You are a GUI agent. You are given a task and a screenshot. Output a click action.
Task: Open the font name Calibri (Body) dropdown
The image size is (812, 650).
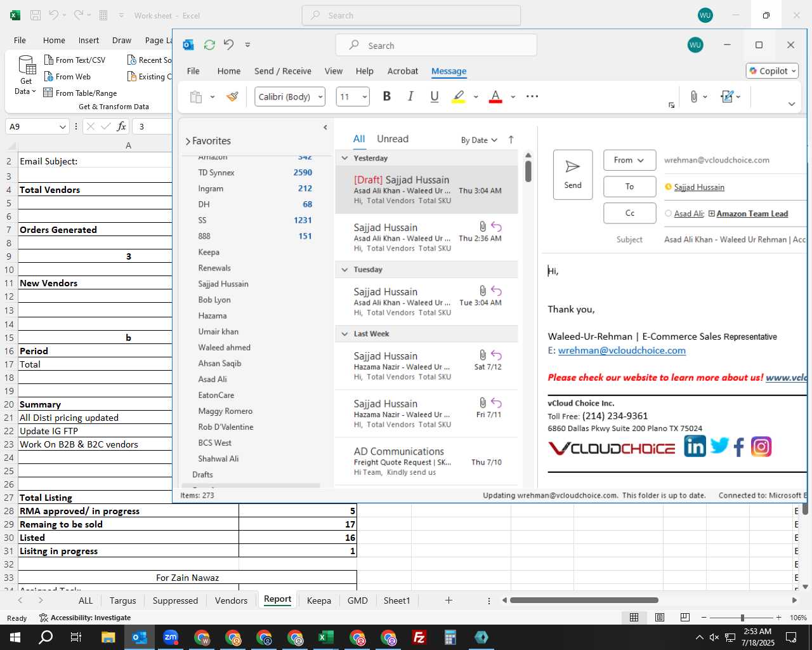320,96
